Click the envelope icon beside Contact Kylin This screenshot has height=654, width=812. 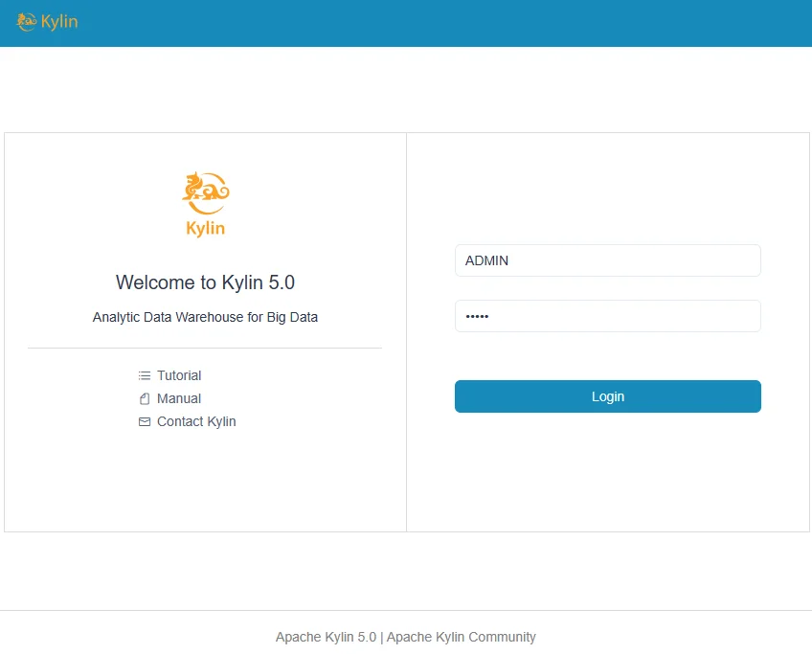point(145,422)
